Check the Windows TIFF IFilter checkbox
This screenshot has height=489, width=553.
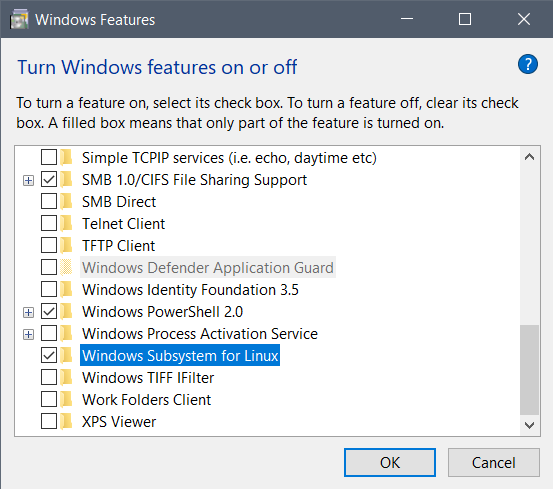49,378
